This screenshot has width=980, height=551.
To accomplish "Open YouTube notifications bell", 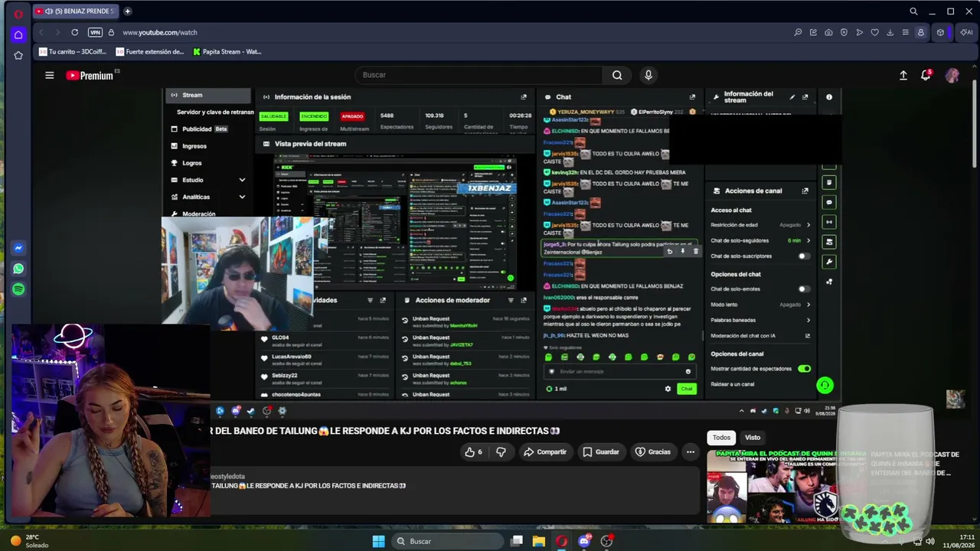I will (926, 75).
